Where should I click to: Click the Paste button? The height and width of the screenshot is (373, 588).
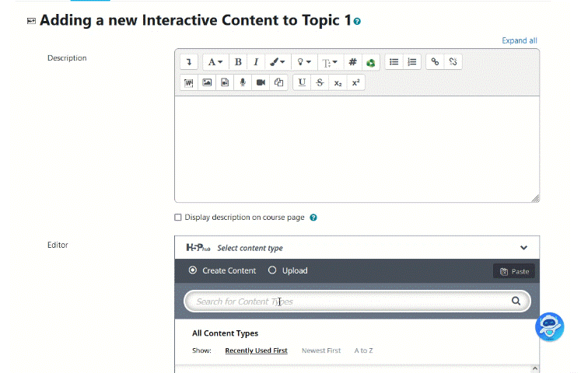pyautogui.click(x=514, y=271)
